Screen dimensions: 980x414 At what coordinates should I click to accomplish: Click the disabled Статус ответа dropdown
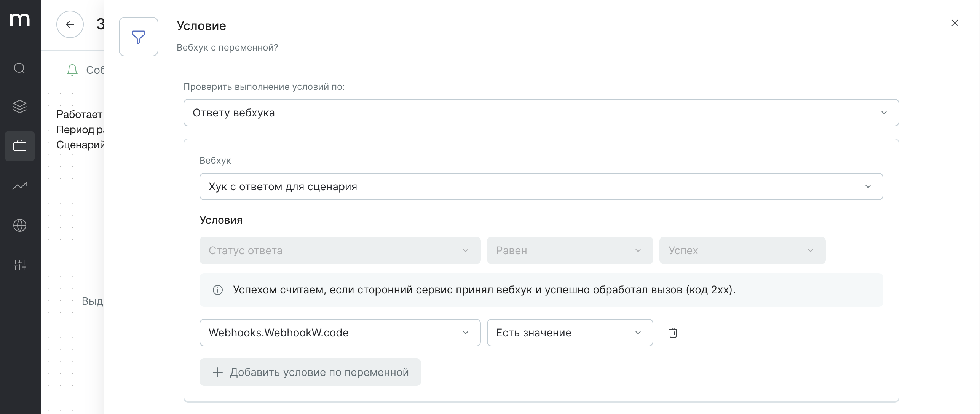[340, 250]
